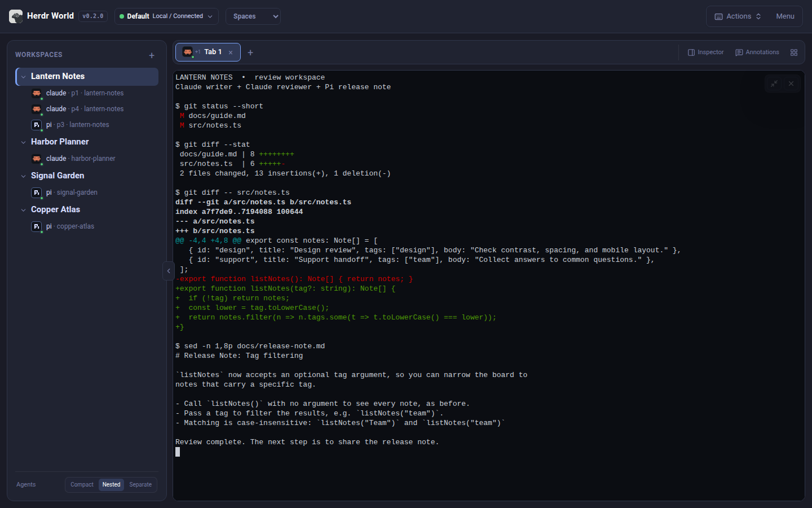
Task: Open the Menu button
Action: [785, 16]
